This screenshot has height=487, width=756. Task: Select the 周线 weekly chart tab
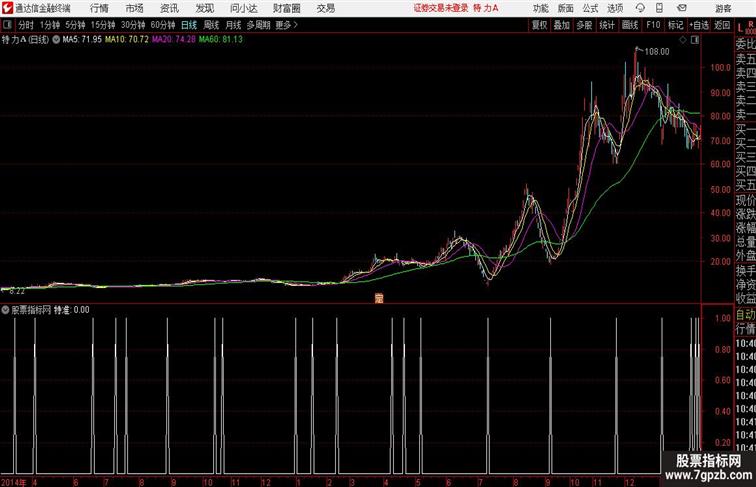(211, 25)
